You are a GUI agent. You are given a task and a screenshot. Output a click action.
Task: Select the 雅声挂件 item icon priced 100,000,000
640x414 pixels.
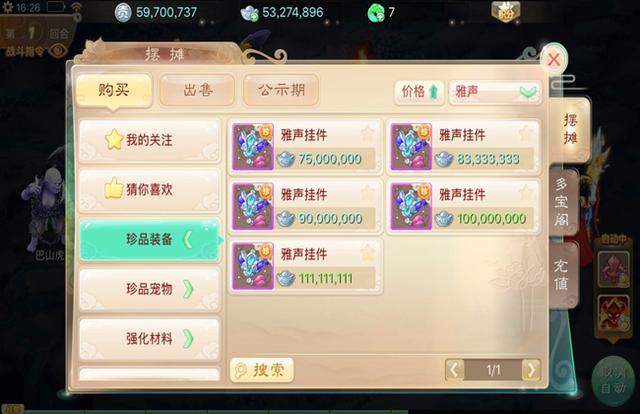click(411, 206)
